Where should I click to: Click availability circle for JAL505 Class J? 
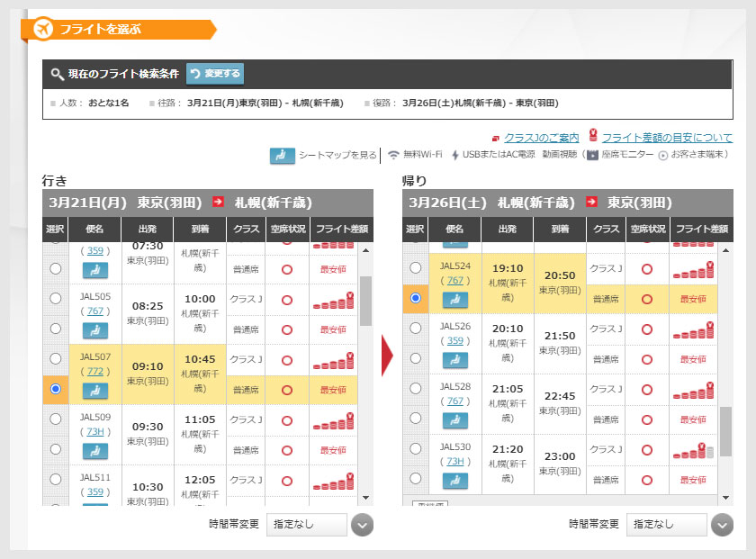(287, 300)
